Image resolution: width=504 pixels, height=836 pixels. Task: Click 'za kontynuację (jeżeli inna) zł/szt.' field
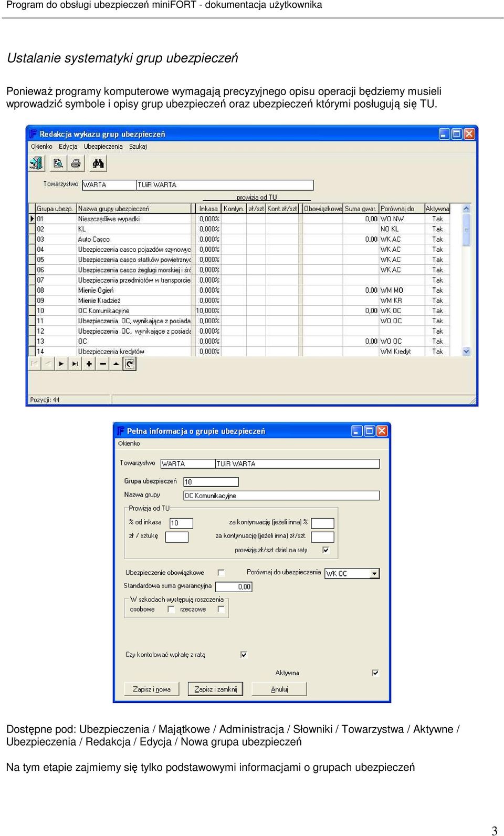[323, 537]
